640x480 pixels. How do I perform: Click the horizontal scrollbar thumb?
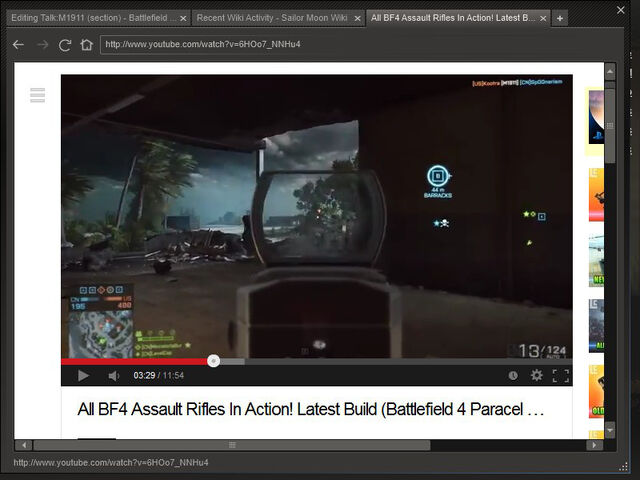[x=232, y=445]
